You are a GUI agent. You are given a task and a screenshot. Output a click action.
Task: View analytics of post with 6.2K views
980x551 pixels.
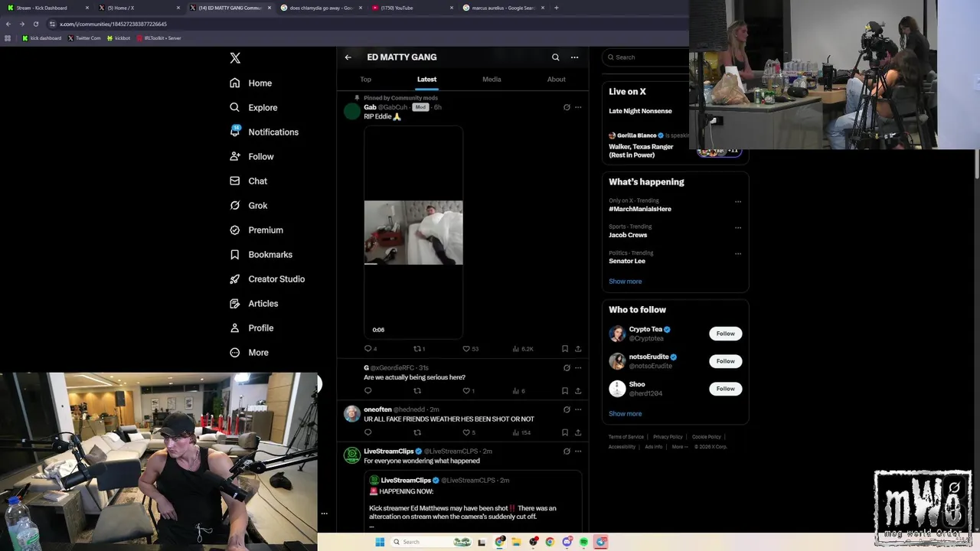522,349
